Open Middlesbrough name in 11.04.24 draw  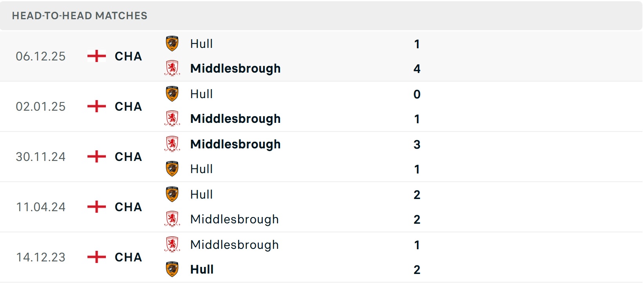click(x=235, y=219)
